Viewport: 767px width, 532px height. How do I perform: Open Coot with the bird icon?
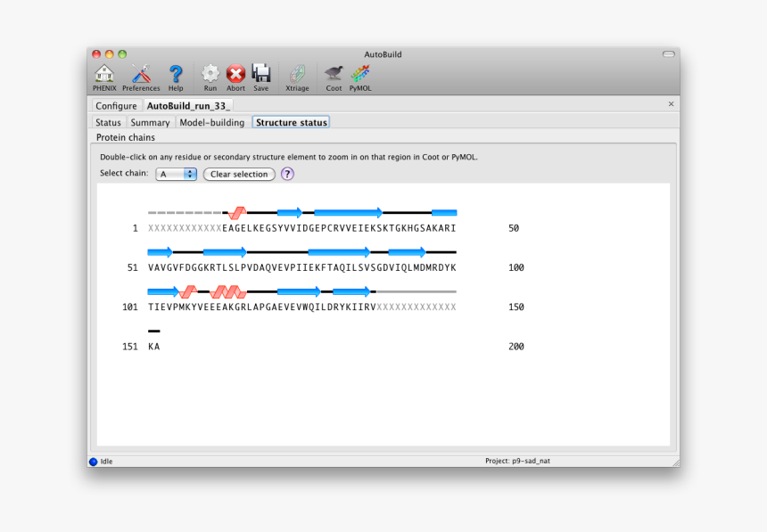pos(334,75)
